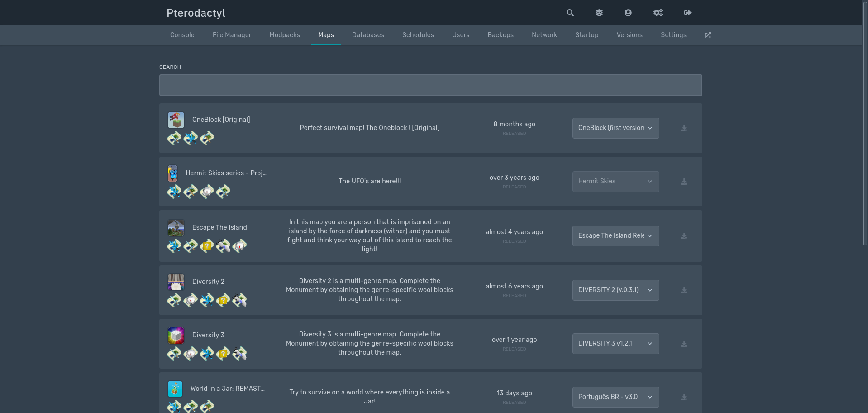The height and width of the screenshot is (413, 868).
Task: Focus the map search input field
Action: click(x=430, y=85)
